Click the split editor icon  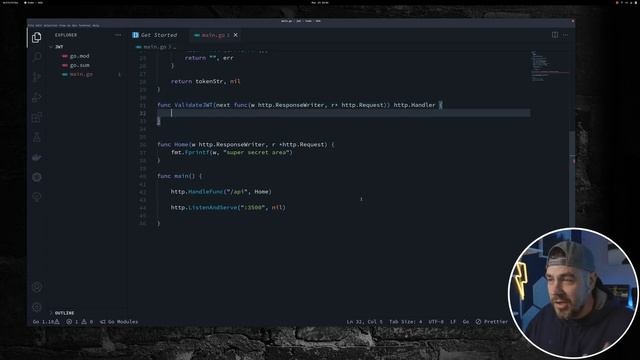point(555,35)
